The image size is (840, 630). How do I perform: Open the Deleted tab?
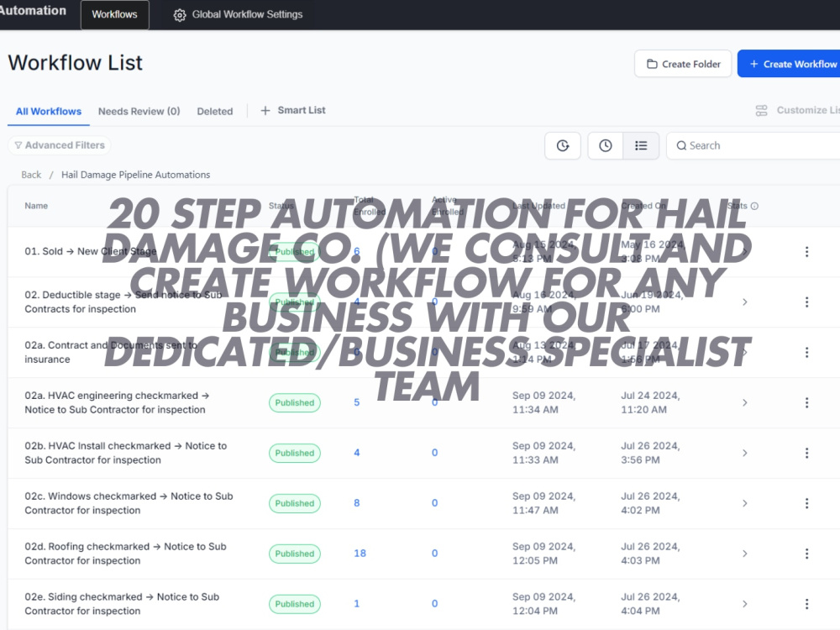pyautogui.click(x=215, y=112)
